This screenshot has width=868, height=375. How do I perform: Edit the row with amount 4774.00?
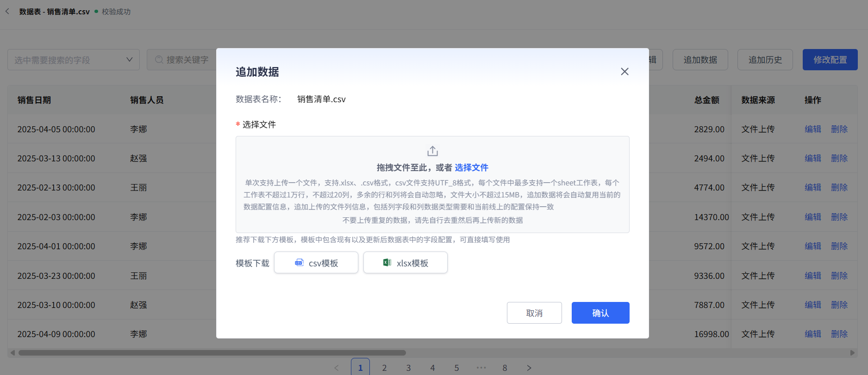point(813,187)
